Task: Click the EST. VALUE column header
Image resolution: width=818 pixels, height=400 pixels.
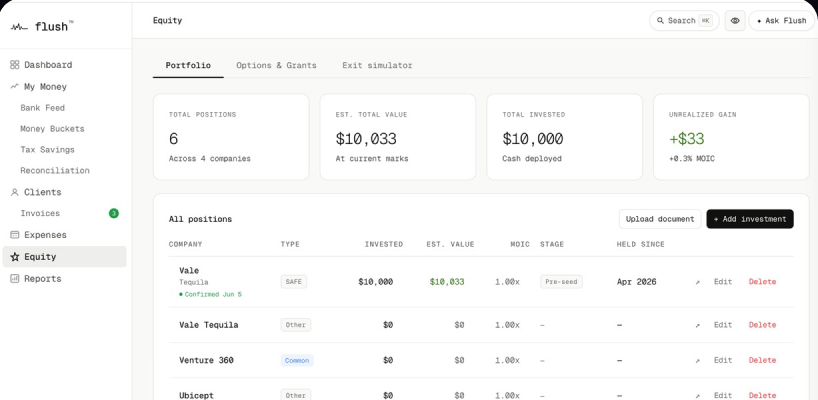Action: tap(450, 244)
